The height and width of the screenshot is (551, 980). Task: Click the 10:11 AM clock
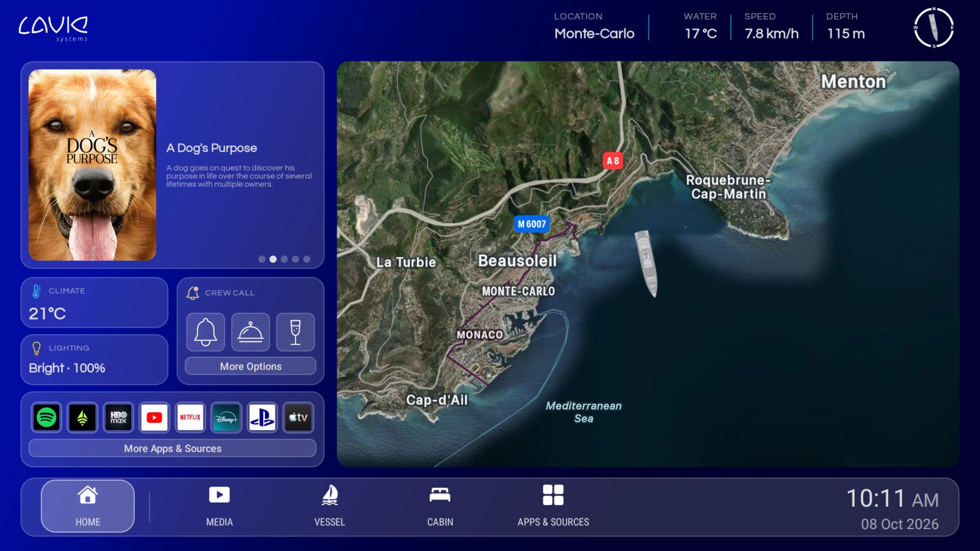(x=893, y=499)
